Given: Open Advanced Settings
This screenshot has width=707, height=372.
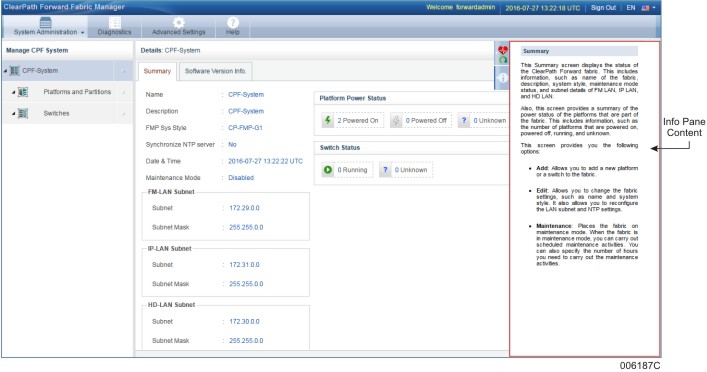Looking at the screenshot, I should click(179, 27).
